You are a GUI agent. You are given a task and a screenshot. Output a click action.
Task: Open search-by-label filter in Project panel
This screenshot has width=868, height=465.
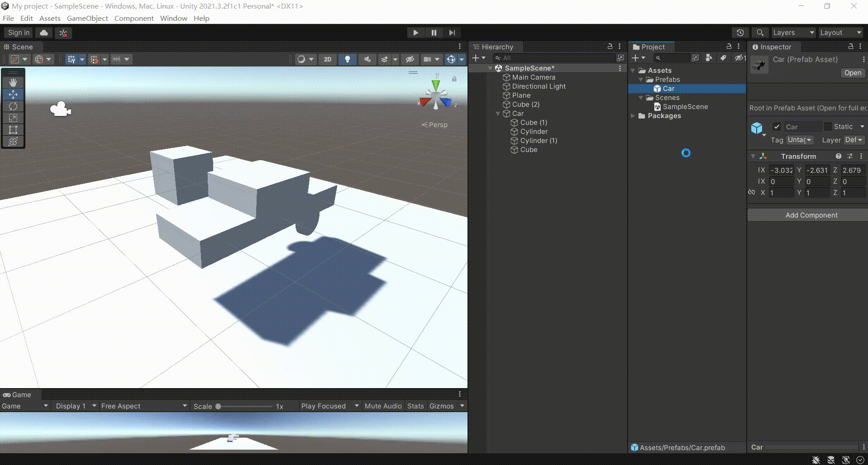coord(723,58)
